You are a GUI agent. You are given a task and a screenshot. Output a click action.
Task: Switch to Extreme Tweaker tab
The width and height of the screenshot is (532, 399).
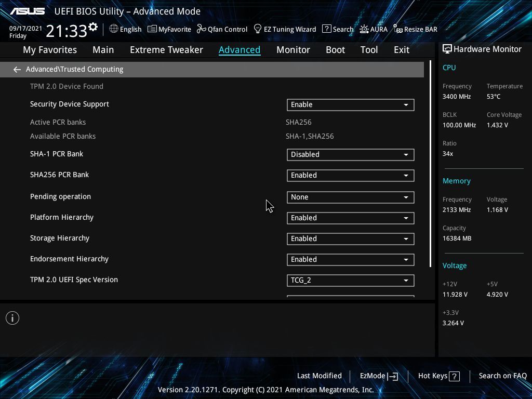tap(166, 50)
